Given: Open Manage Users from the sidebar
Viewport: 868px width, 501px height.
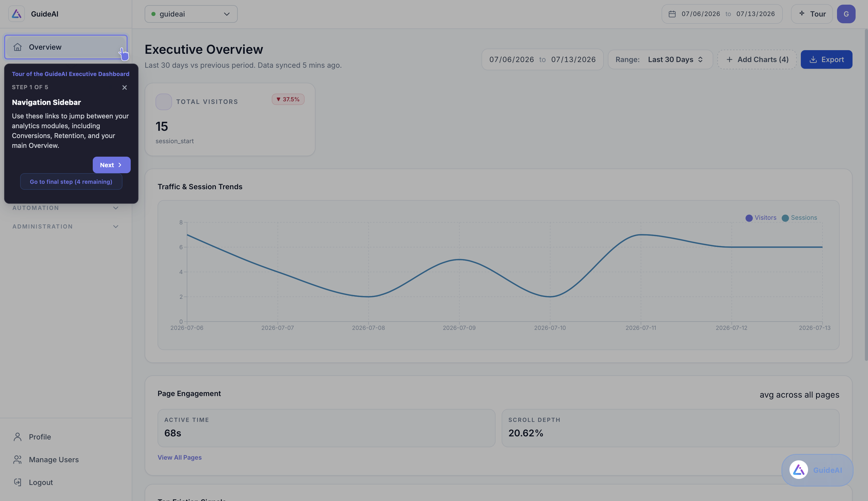Looking at the screenshot, I should [66, 459].
